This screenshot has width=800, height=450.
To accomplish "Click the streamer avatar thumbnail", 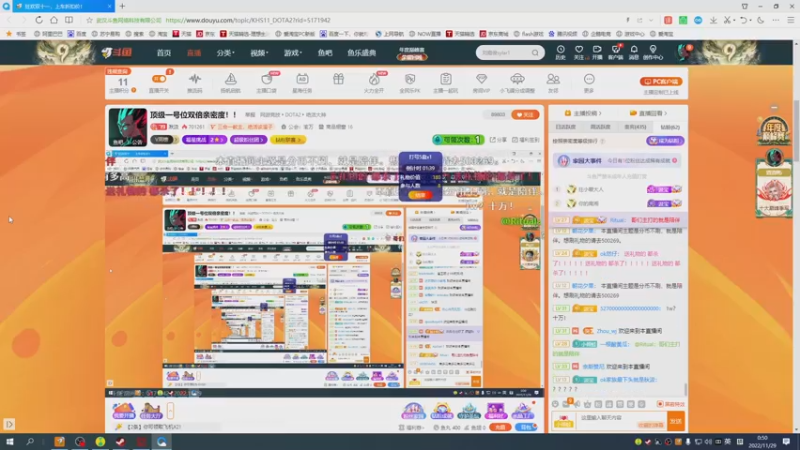I will (x=128, y=127).
